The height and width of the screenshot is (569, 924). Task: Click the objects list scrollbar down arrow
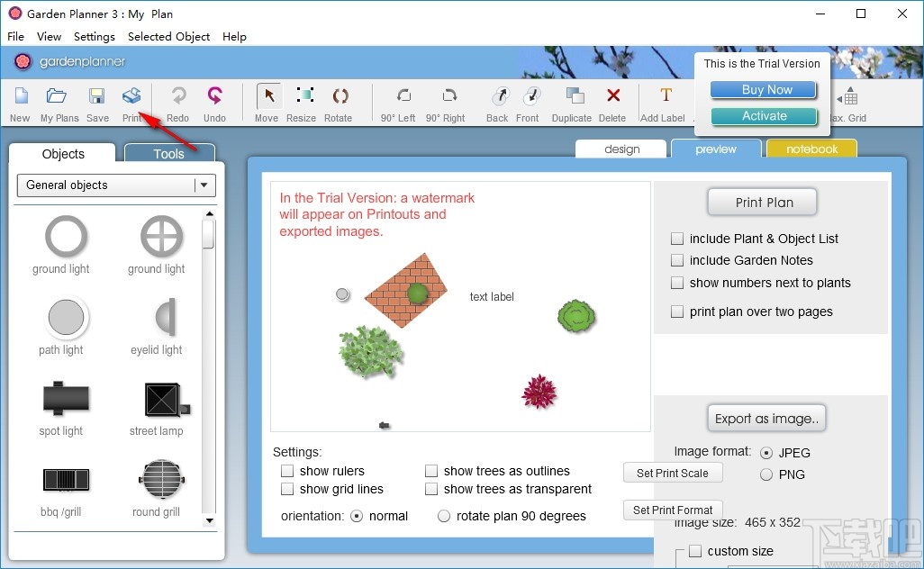[210, 520]
